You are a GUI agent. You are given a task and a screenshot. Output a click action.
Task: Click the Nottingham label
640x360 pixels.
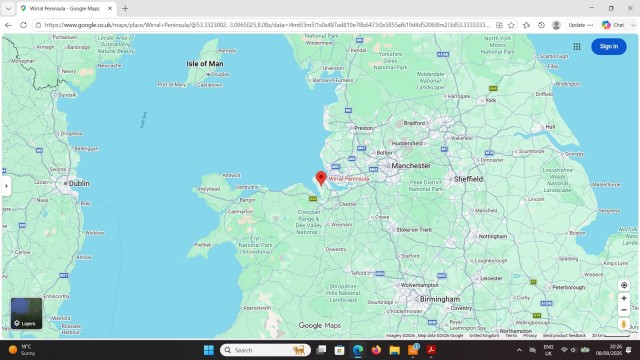point(493,236)
